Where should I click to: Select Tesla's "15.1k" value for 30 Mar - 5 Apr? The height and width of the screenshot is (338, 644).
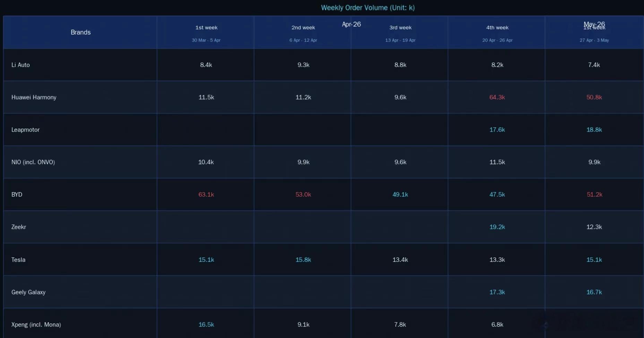coord(206,260)
